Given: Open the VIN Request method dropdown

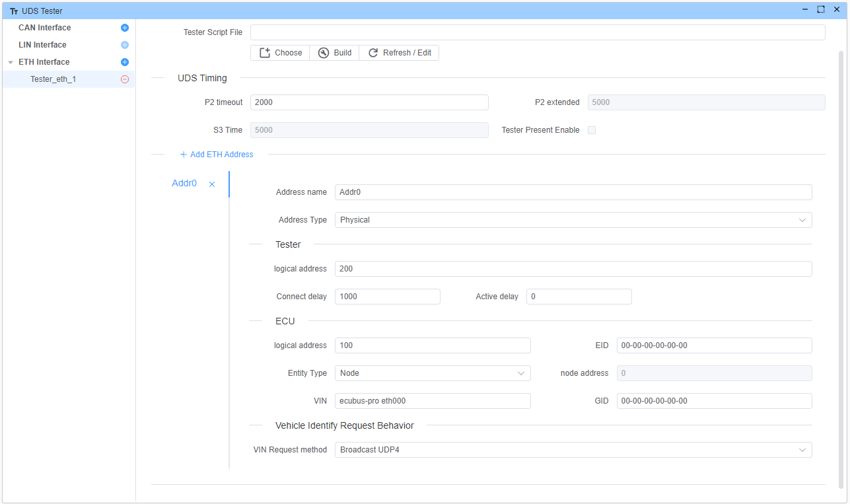Looking at the screenshot, I should coord(573,450).
